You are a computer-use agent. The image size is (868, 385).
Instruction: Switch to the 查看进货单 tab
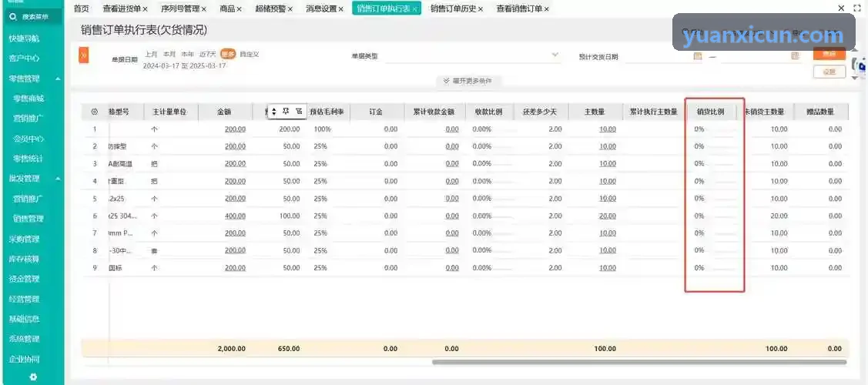121,8
